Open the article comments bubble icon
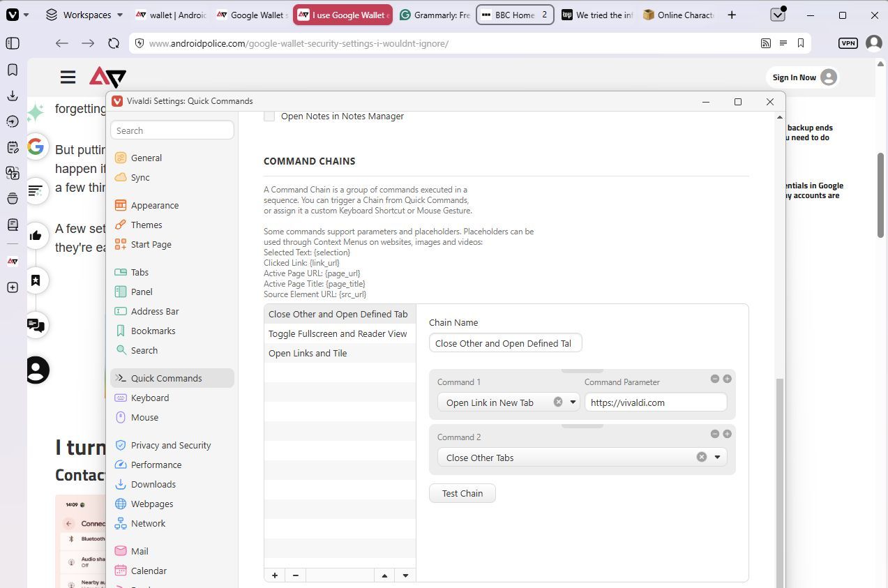 point(36,324)
